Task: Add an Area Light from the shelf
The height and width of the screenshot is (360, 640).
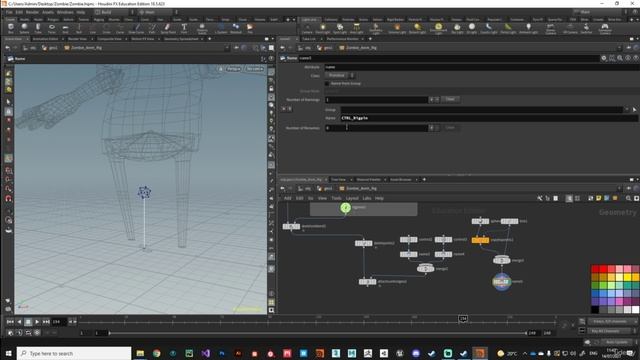Action: (356, 28)
